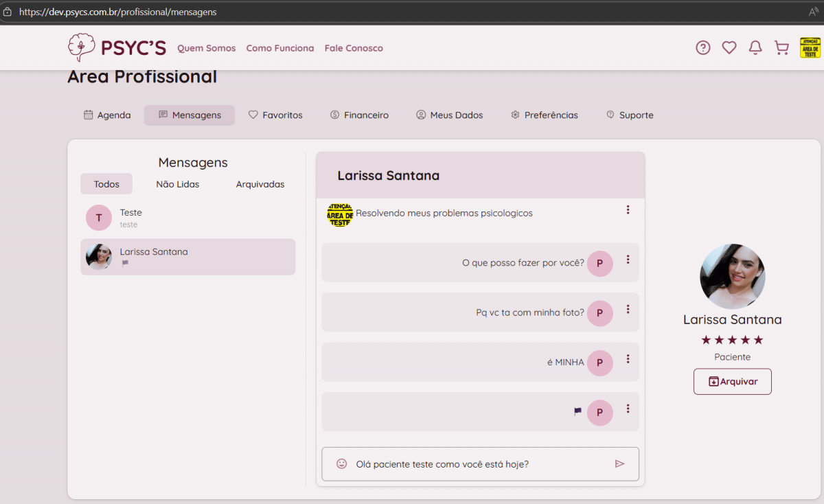Click the emoji picker smiley icon
Image resolution: width=824 pixels, height=504 pixels.
tap(341, 464)
